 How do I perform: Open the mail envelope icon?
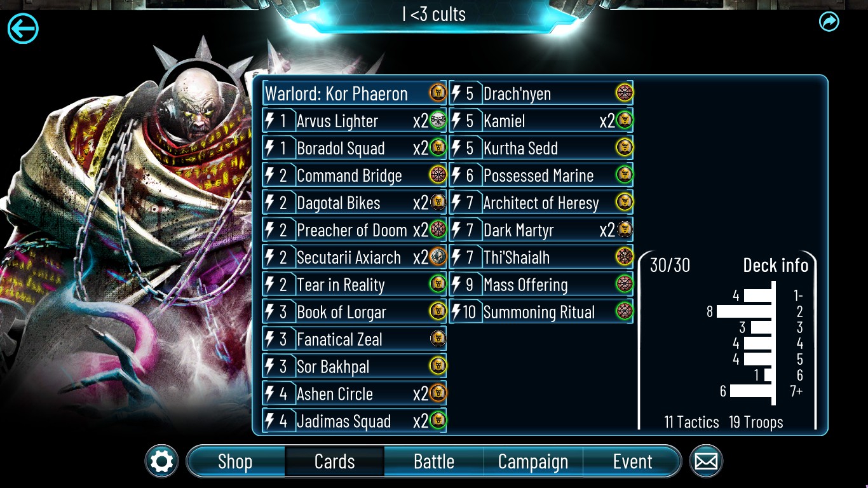706,461
